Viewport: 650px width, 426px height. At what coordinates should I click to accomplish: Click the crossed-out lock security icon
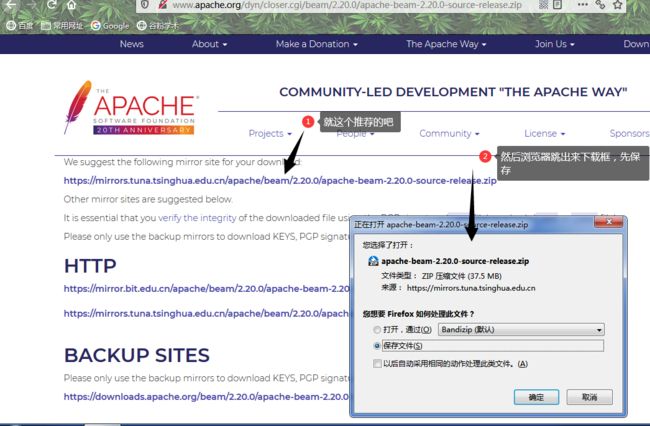coord(163,5)
